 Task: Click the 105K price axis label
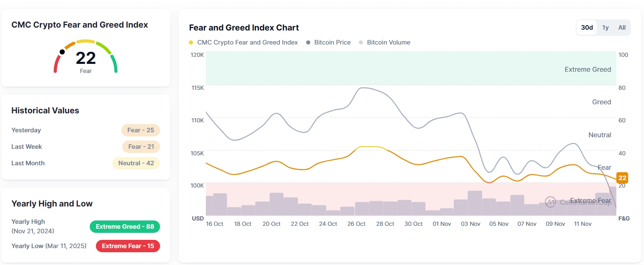tap(197, 153)
